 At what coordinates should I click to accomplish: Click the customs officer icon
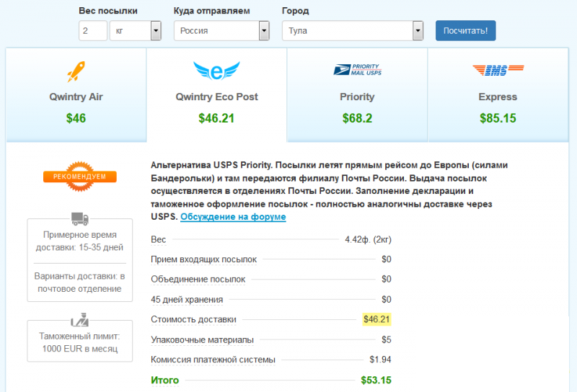[80, 320]
